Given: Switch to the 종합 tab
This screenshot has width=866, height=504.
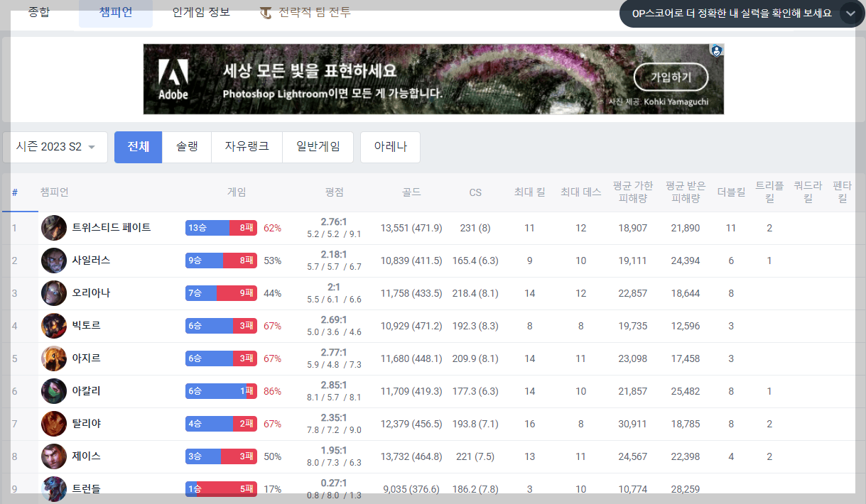Looking at the screenshot, I should (x=39, y=11).
